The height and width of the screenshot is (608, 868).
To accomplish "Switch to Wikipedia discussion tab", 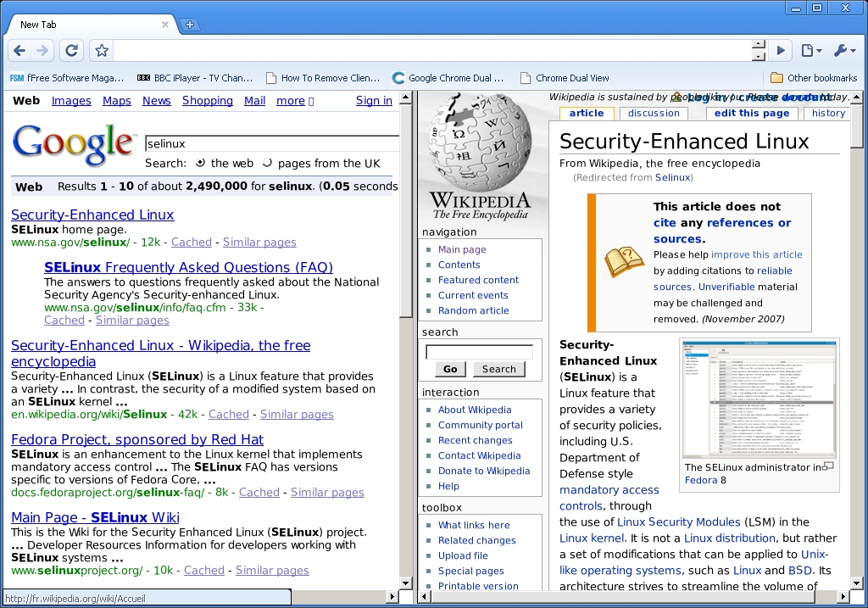I will click(x=654, y=113).
